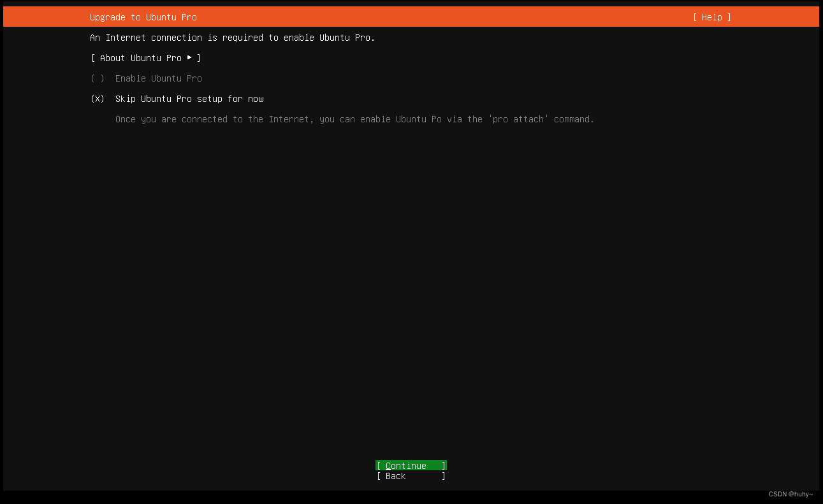
Task: Expand the About Ubuntu Pro section
Action: [146, 58]
